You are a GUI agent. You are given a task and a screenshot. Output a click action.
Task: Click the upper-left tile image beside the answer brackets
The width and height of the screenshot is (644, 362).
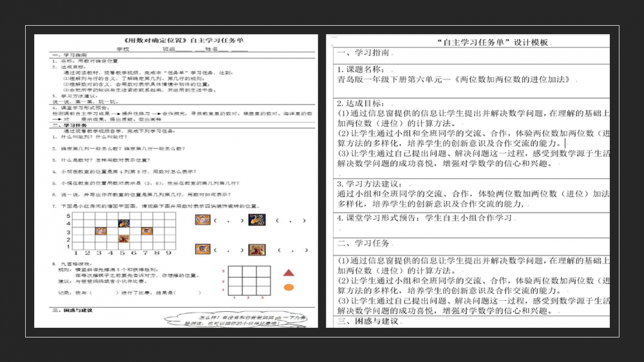tap(203, 220)
